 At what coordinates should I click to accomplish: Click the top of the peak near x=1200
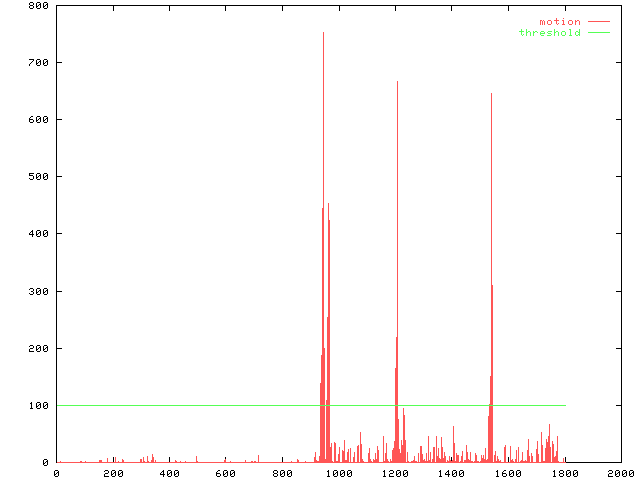[x=397, y=82]
